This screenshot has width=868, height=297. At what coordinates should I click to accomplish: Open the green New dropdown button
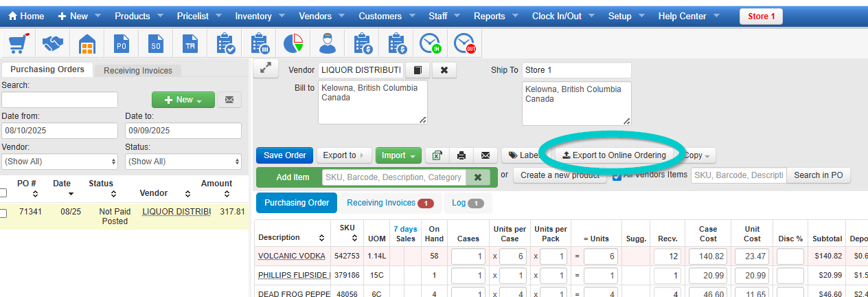(183, 100)
